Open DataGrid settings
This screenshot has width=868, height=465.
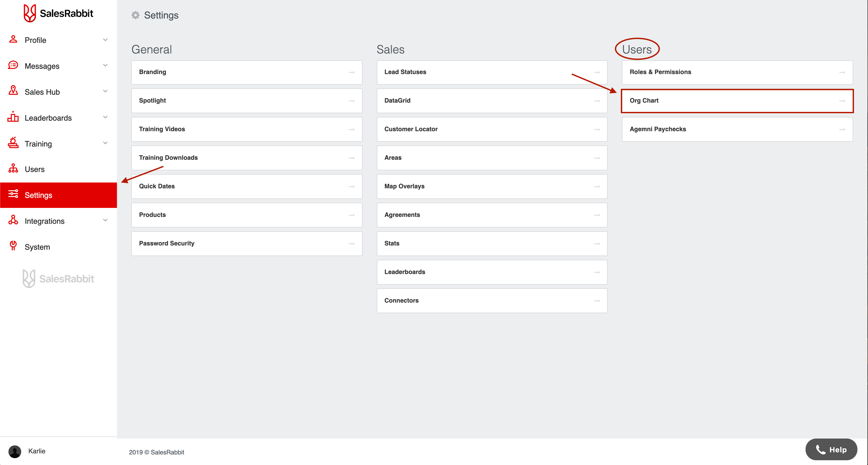(492, 101)
